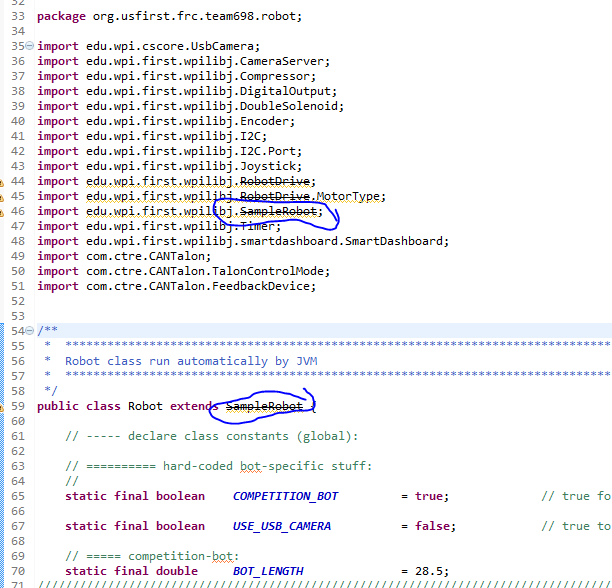Screen dimensions: 612x588
Task: Collapse the Javadoc comment fold at line 54
Action: 29,331
